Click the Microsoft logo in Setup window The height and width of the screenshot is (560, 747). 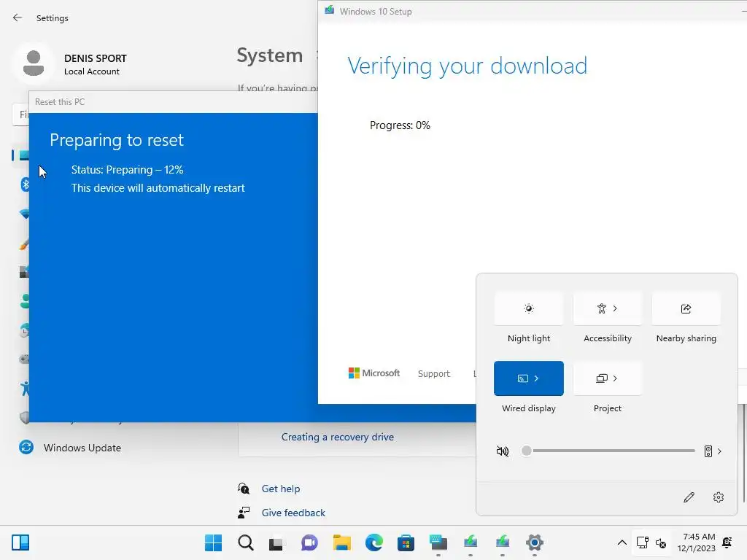[x=374, y=373]
